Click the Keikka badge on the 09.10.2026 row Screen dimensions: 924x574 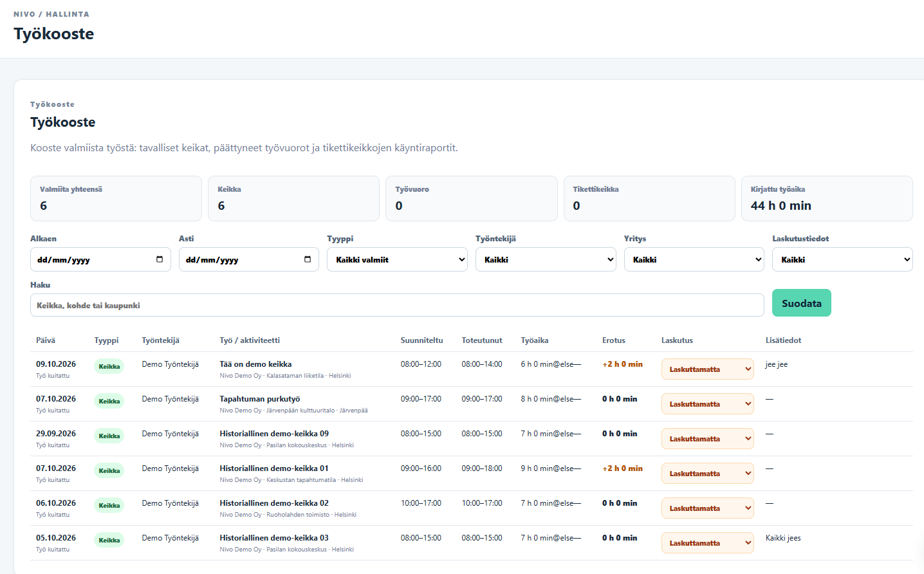[x=109, y=366]
